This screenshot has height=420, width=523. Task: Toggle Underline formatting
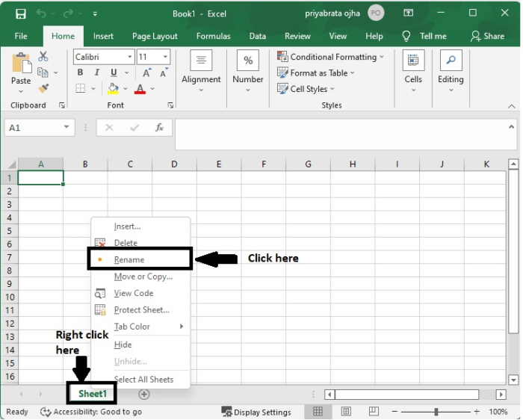point(114,72)
